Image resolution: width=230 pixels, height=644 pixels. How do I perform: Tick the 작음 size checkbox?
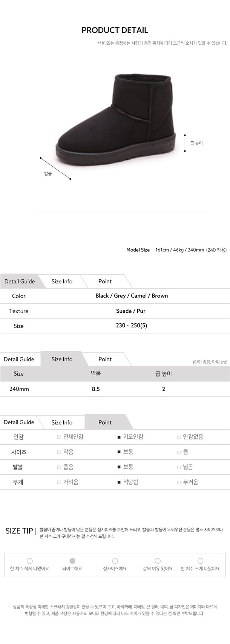[59, 452]
